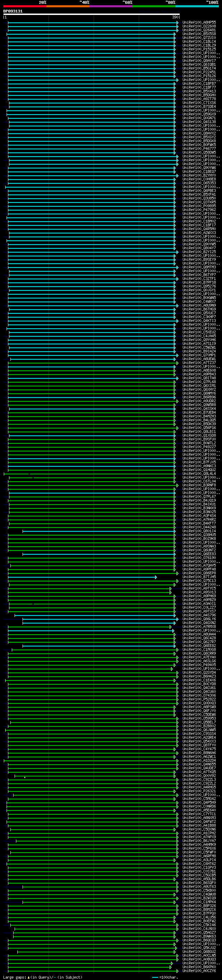
Task: Click the orange ~40% legend segment
Action: [68, 6]
